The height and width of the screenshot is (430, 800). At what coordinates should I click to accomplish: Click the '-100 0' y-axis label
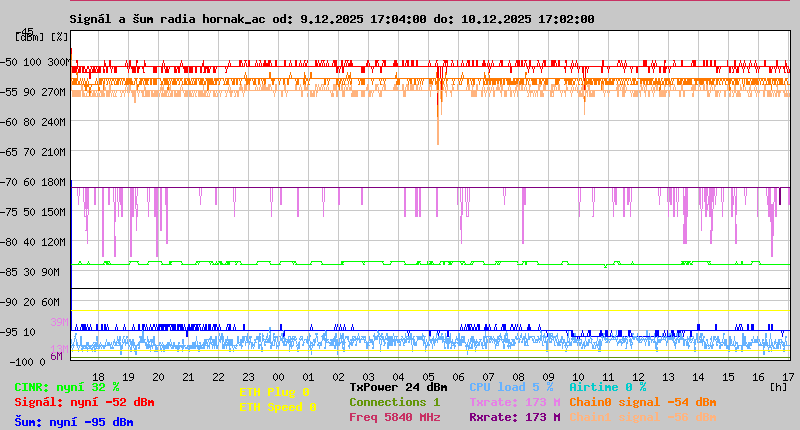tap(28, 362)
